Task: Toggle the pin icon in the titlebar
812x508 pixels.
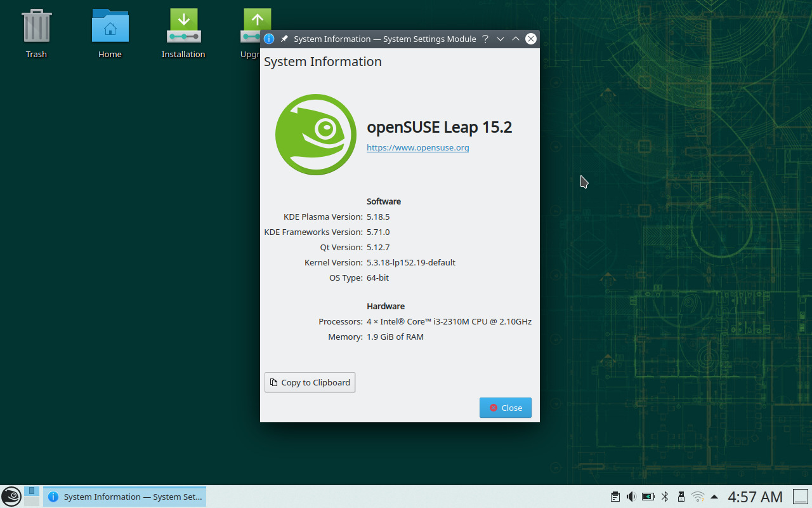Action: 284,39
